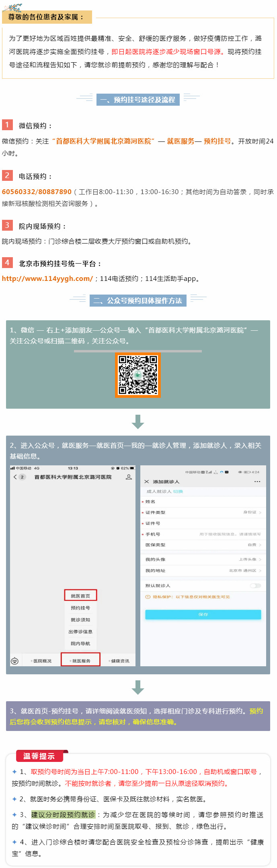This screenshot has height=868, width=277.
Task: Close the 添加就诊人 page with X
Action: tap(146, 481)
